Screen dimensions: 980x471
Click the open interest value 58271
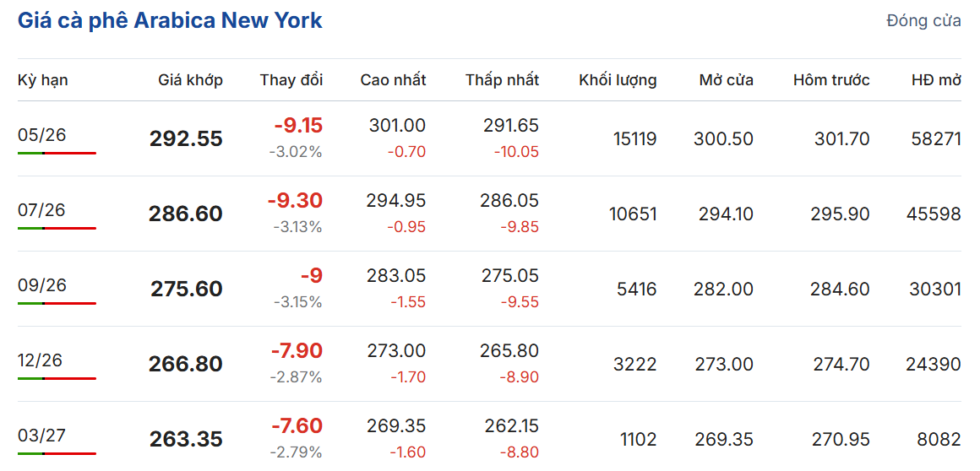click(x=935, y=138)
